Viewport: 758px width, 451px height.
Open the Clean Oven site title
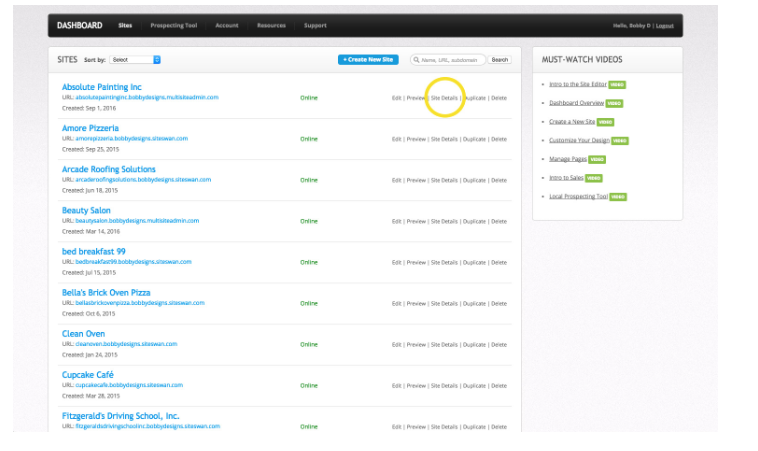pyautogui.click(x=83, y=334)
